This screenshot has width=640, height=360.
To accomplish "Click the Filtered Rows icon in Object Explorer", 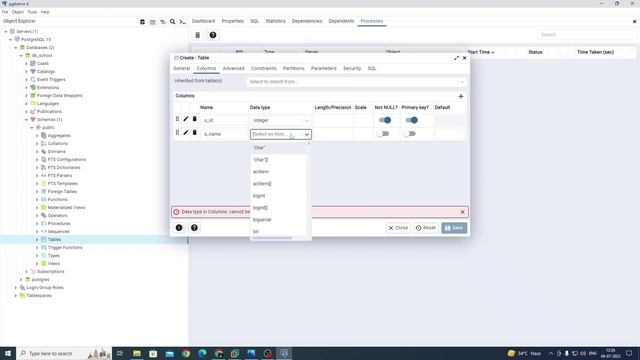I will coord(162,22).
